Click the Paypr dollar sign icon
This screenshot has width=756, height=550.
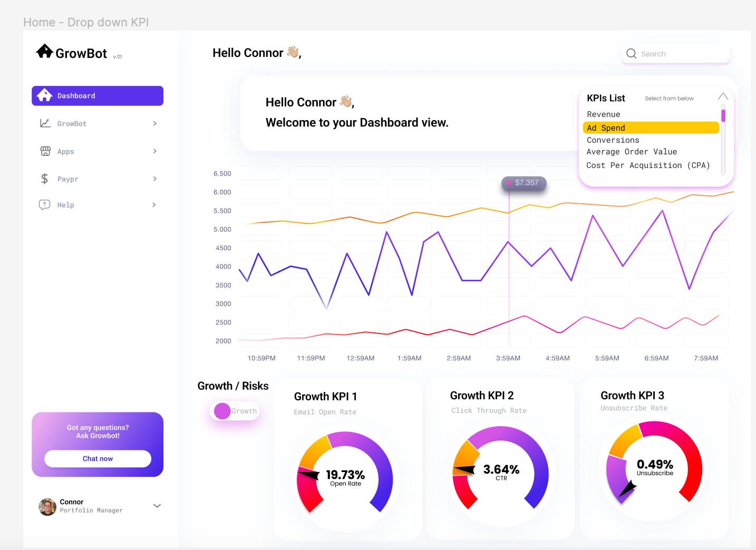point(45,179)
